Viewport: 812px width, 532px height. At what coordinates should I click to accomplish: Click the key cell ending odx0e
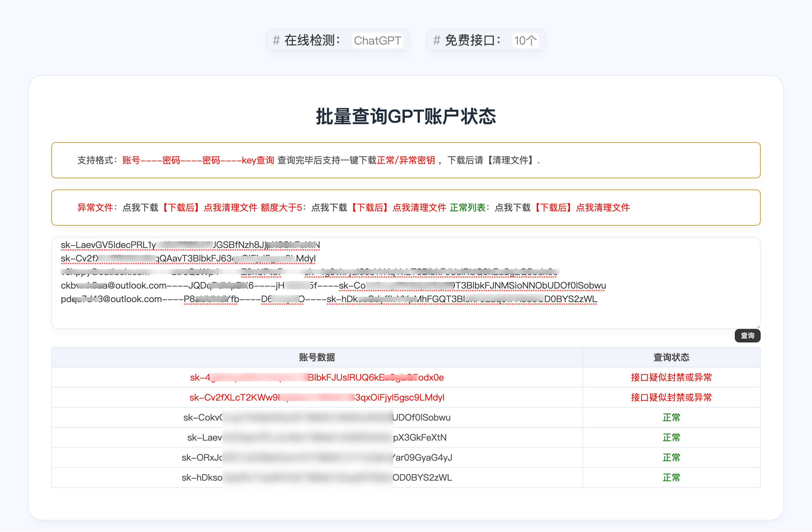click(x=317, y=377)
